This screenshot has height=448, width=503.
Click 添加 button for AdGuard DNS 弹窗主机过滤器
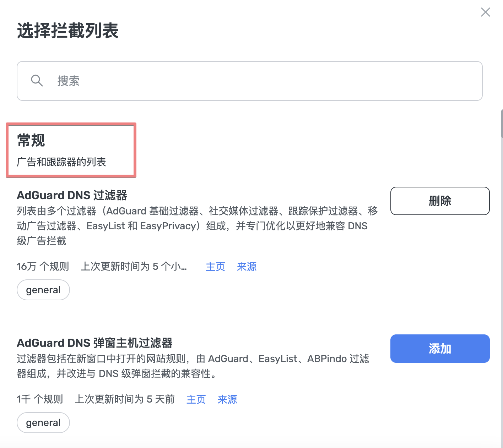(440, 349)
